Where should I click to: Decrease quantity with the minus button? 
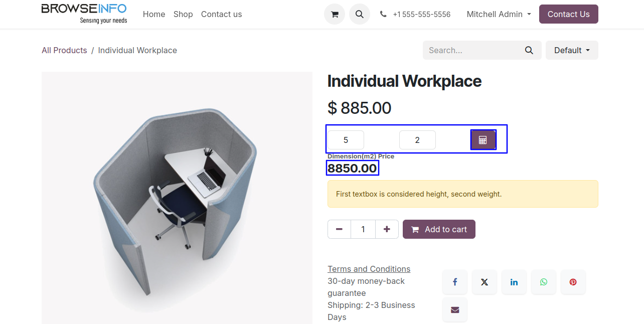pyautogui.click(x=340, y=229)
